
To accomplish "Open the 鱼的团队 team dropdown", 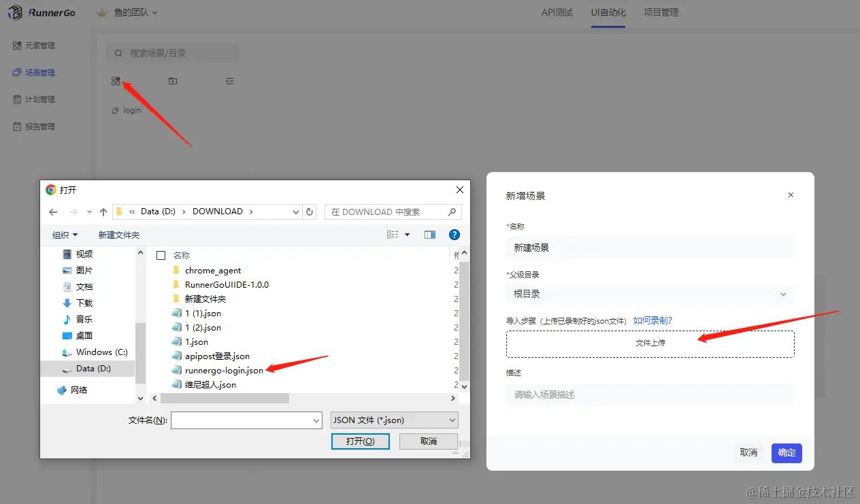I will 135,12.
